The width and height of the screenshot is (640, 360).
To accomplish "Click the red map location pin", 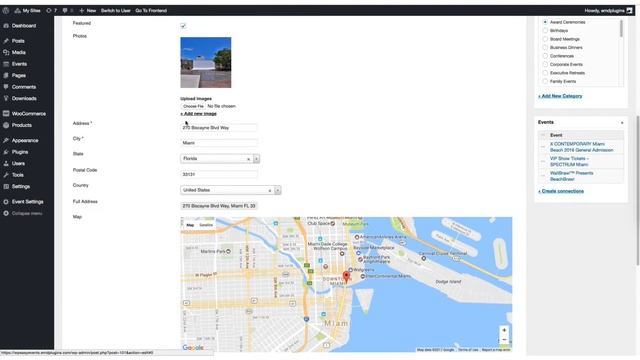I will (x=346, y=277).
